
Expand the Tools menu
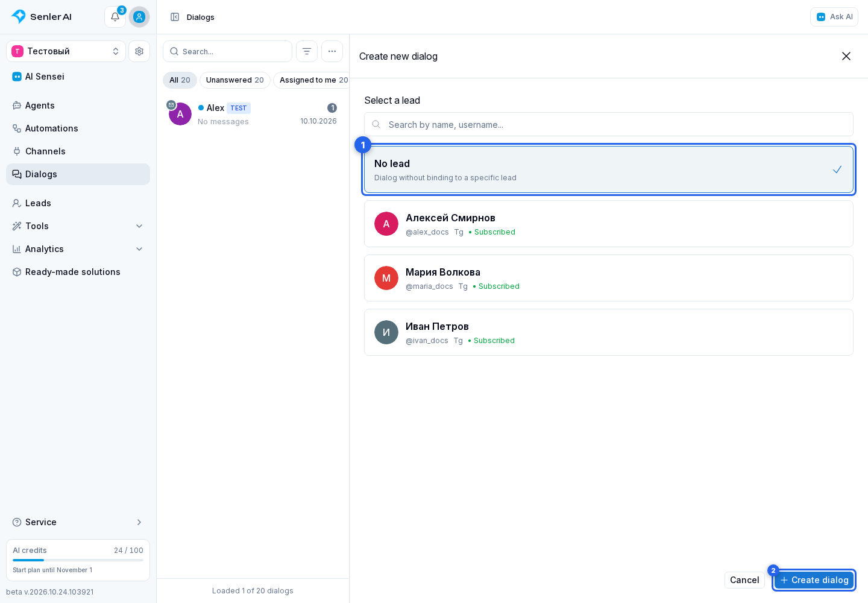coord(78,226)
